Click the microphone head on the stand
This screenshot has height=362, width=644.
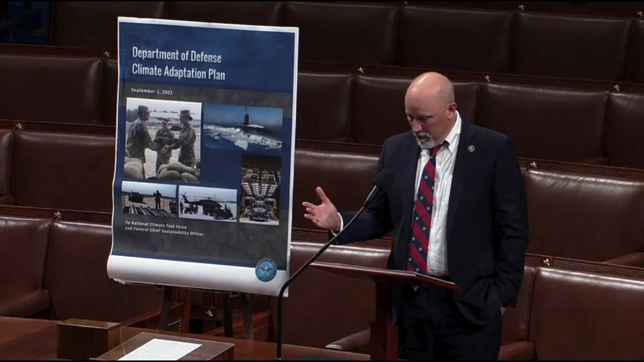[x=383, y=179]
